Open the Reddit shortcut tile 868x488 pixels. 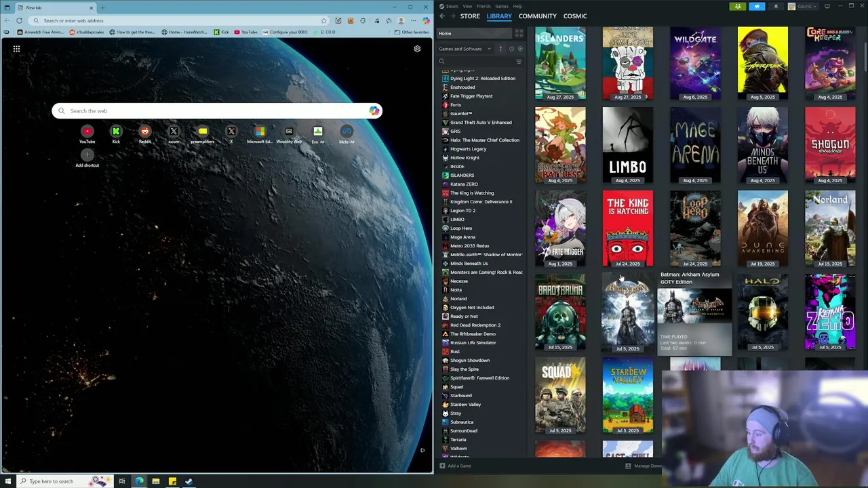(x=144, y=134)
